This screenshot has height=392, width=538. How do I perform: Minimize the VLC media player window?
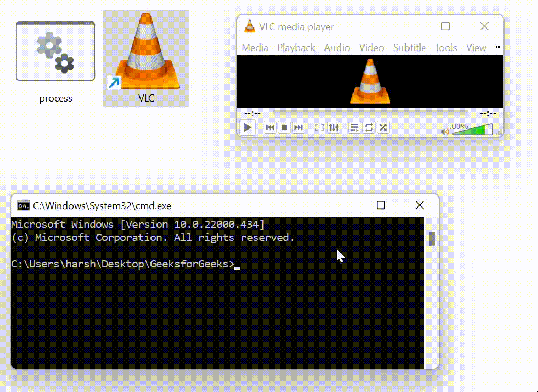pyautogui.click(x=407, y=26)
